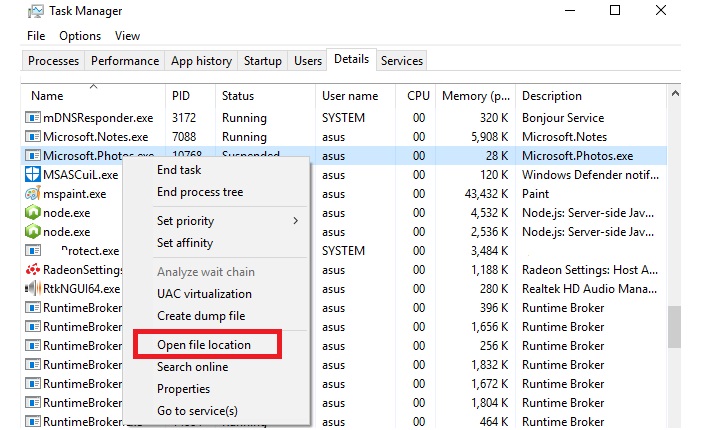Click the scrollbar up arrow
Image resolution: width=701 pixels, height=430 pixels.
point(675,93)
